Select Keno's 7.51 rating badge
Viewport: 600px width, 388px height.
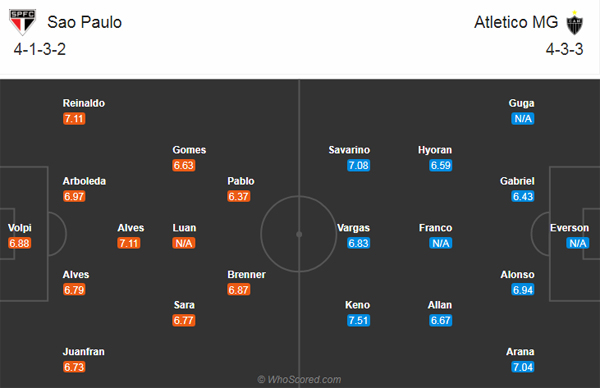(359, 320)
